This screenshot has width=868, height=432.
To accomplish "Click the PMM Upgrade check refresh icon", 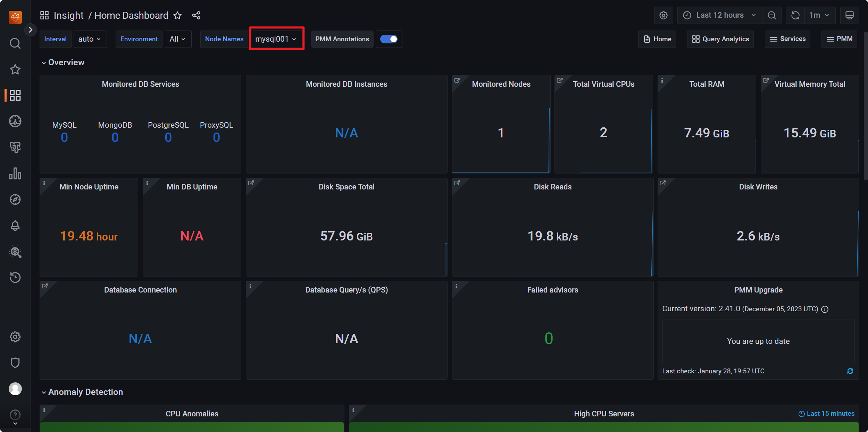I will pos(850,371).
